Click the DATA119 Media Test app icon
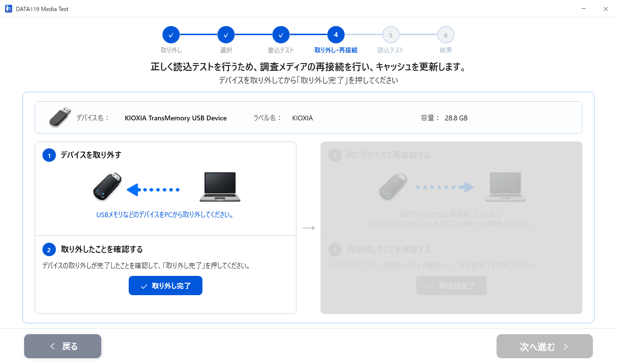The image size is (617, 364). tap(9, 9)
